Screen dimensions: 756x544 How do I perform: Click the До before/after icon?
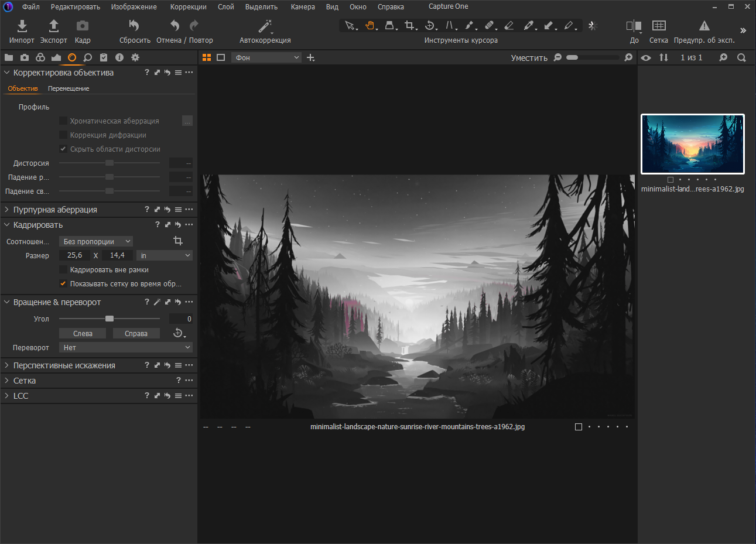pyautogui.click(x=634, y=26)
